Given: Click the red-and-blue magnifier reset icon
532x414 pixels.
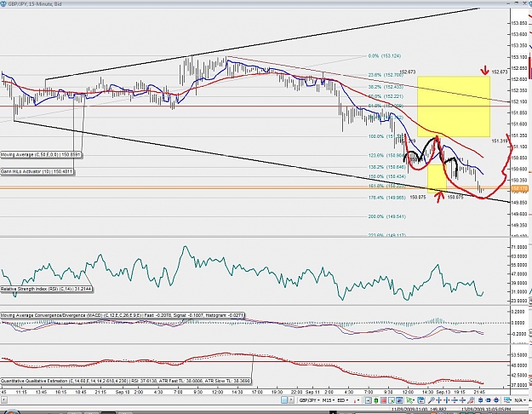Looking at the screenshot, I should click(472, 400).
